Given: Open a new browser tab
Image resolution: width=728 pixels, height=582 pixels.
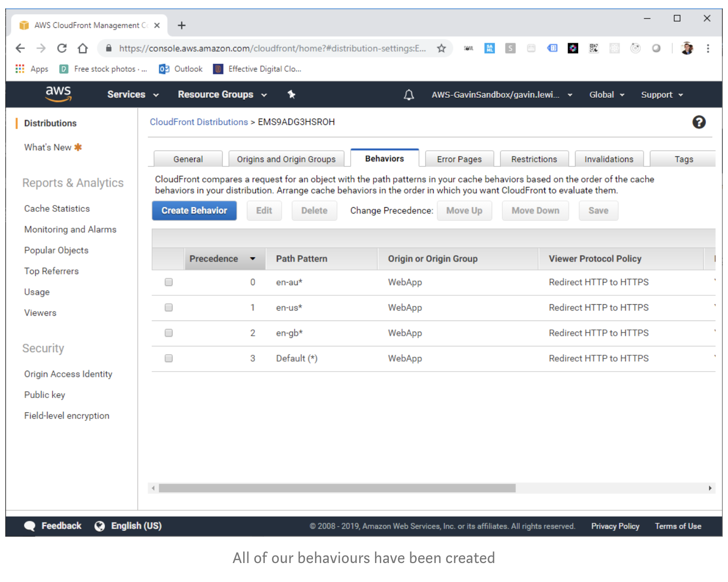Looking at the screenshot, I should pos(181,25).
